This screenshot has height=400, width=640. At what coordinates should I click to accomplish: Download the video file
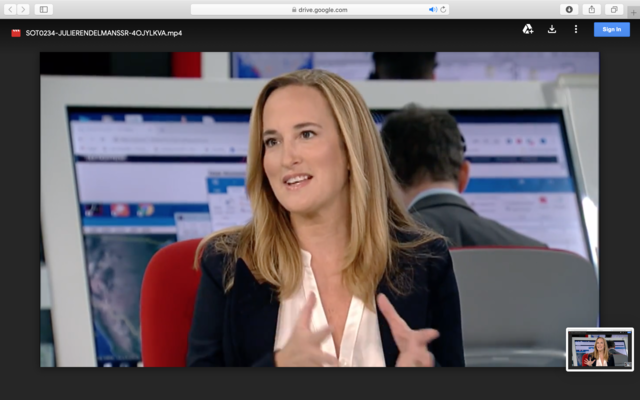tap(551, 30)
